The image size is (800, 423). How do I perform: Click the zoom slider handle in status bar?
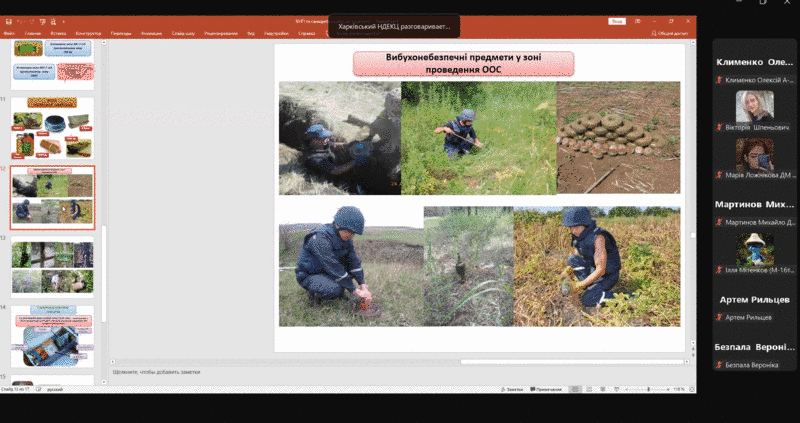648,389
